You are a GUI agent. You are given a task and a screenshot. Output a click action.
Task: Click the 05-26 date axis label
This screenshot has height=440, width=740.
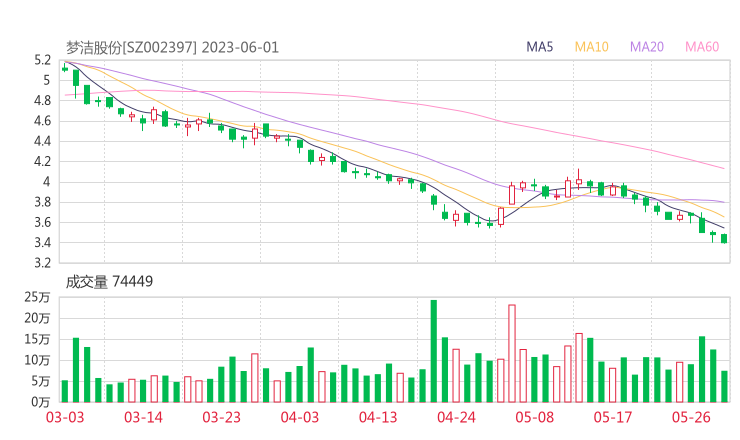coord(691,417)
